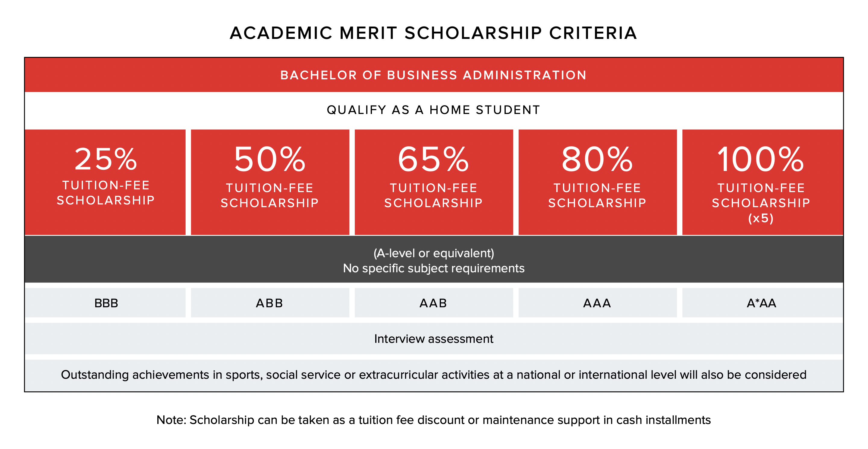Choose the AAA grade cell
The height and width of the screenshot is (449, 868).
coord(597,303)
